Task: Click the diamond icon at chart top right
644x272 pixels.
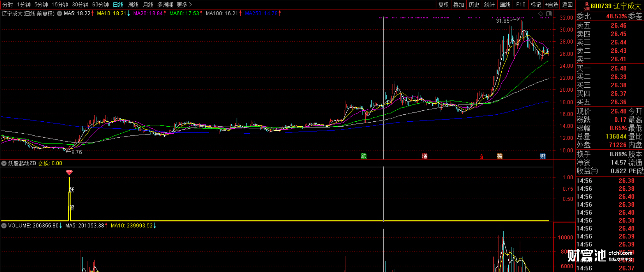Action: click(x=541, y=14)
